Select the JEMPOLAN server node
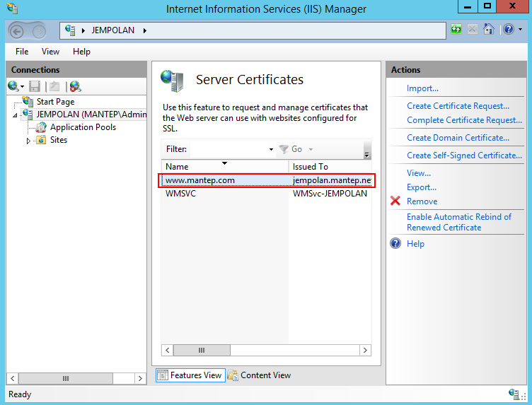The width and height of the screenshot is (532, 405). 91,115
